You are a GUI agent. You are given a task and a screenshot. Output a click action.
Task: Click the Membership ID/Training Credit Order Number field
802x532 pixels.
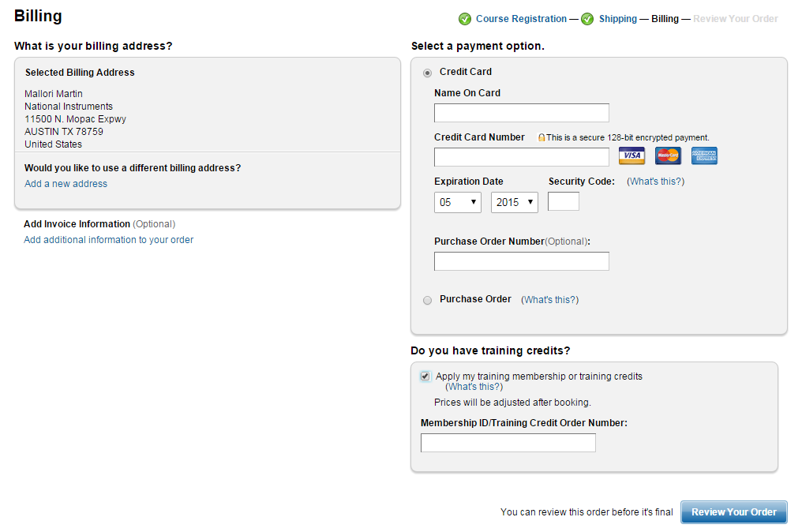point(508,443)
